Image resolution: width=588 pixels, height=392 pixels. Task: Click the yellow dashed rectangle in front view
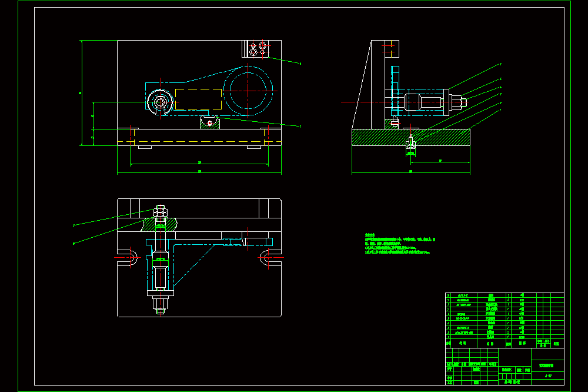[198, 99]
